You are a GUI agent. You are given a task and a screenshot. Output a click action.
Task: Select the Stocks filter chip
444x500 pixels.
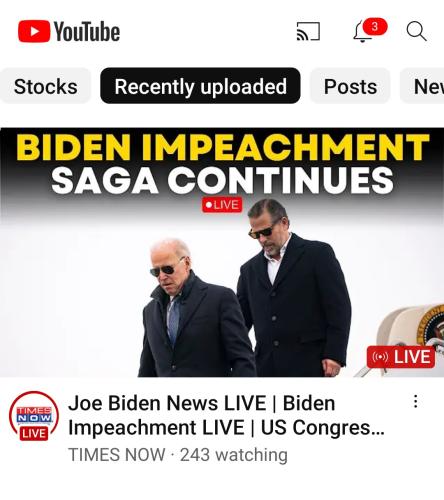pos(45,86)
